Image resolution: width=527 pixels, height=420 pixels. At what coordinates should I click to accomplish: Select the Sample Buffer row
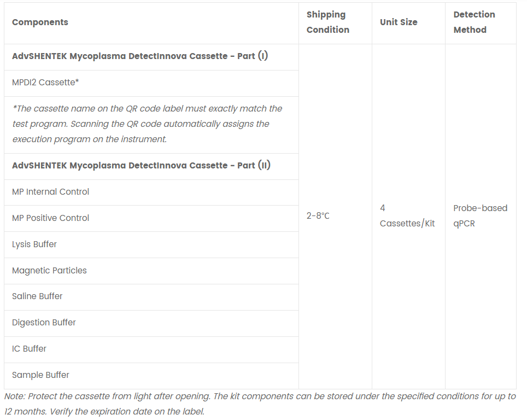point(151,376)
